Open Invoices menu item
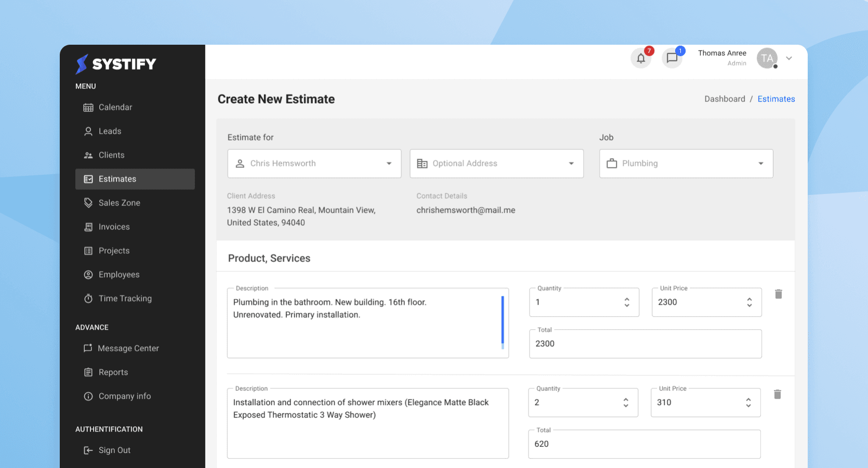The width and height of the screenshot is (868, 468). 114,227
